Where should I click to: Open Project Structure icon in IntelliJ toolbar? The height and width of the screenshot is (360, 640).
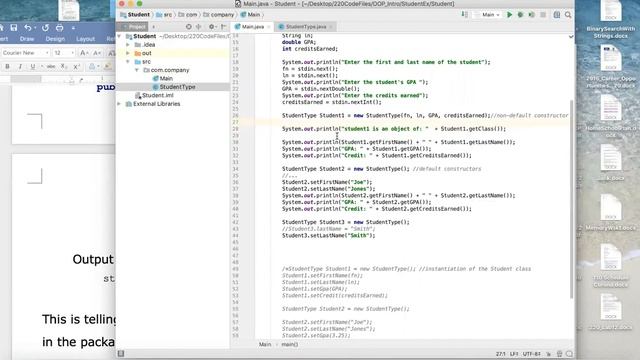coord(557,15)
